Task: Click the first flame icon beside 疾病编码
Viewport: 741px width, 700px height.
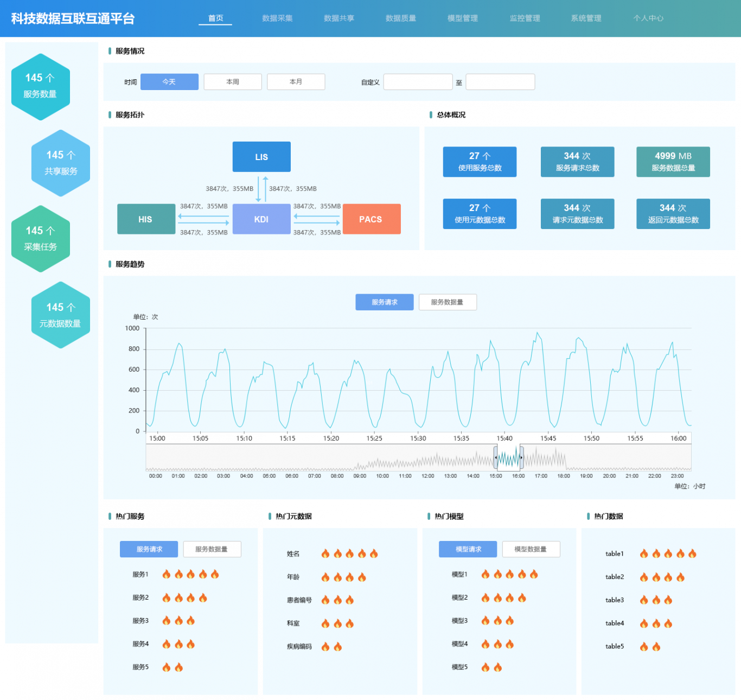Action: click(325, 646)
